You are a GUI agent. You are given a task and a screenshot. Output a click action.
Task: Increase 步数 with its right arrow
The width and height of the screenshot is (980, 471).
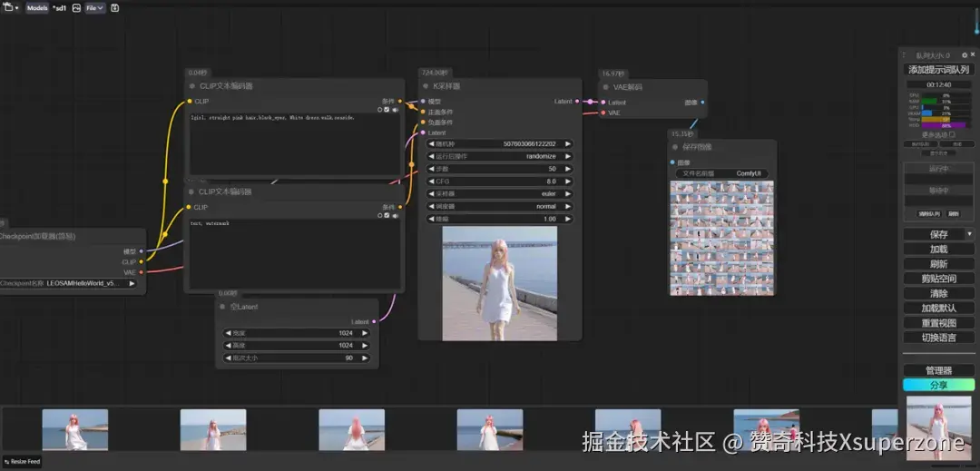567,170
